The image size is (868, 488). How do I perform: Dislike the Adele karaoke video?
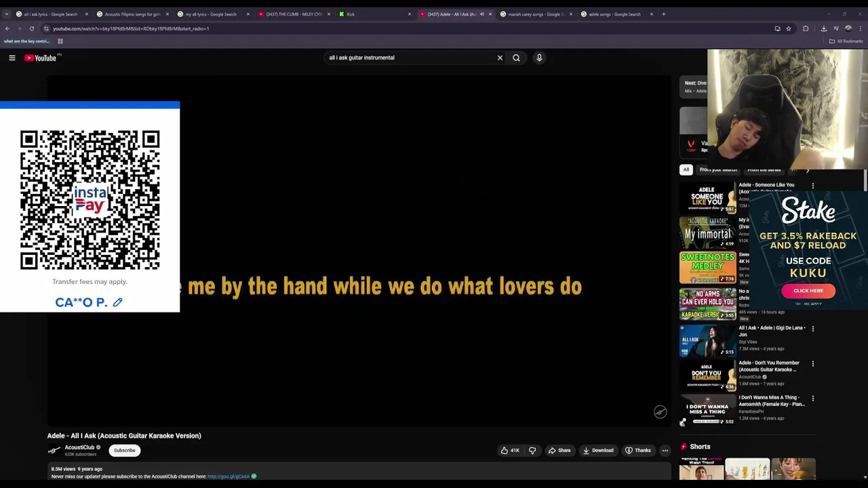(532, 450)
